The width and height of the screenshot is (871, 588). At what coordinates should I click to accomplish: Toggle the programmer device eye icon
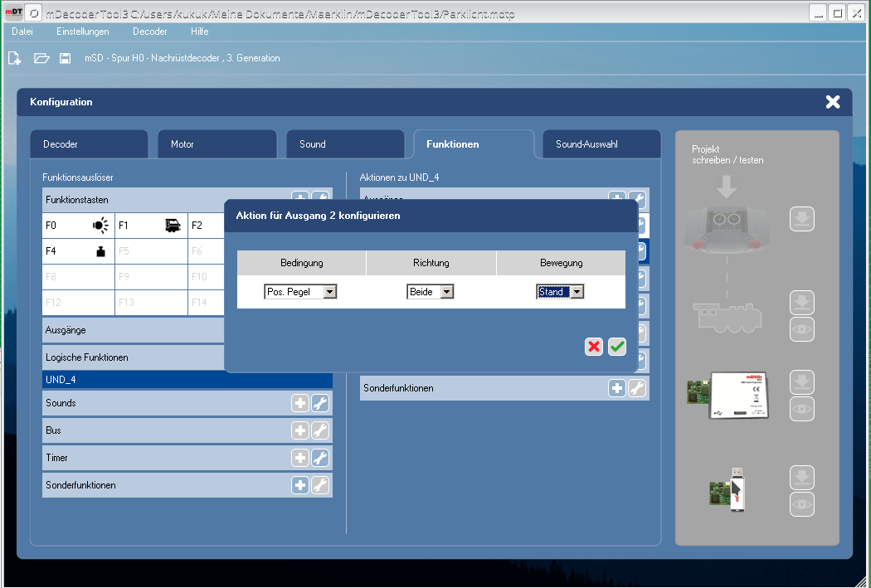point(801,409)
